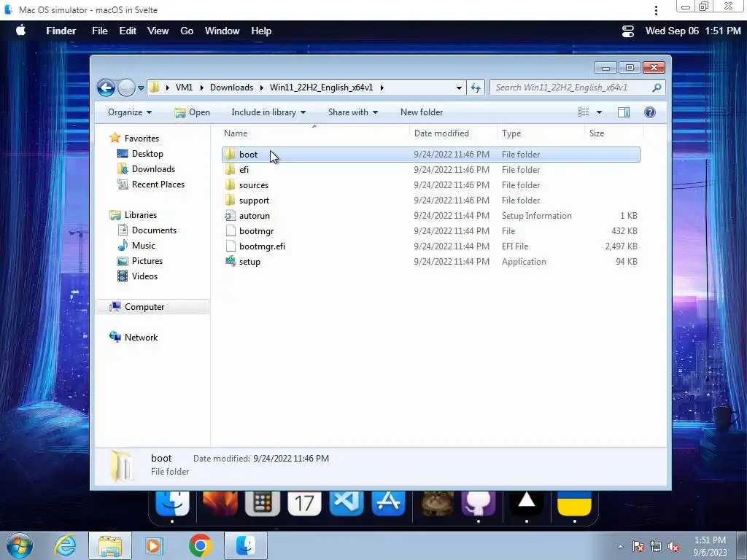Open the VS Code dock icon
The height and width of the screenshot is (560, 747).
click(x=347, y=503)
